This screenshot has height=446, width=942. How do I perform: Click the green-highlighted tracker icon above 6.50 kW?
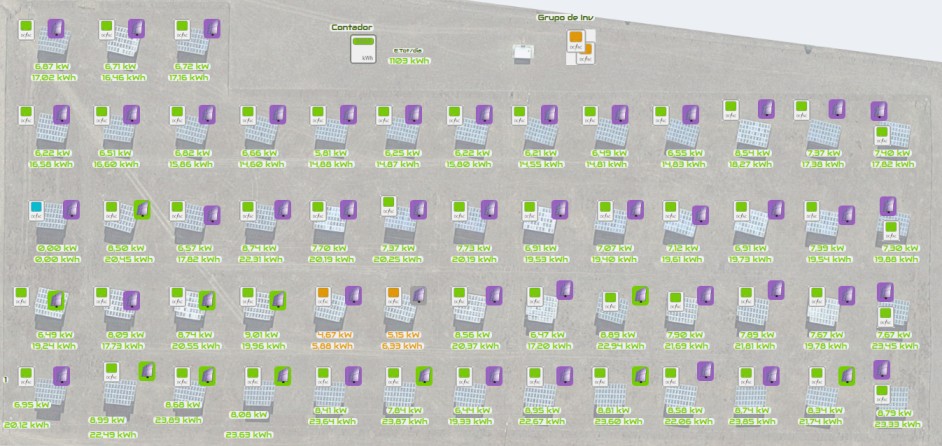pyautogui.click(x=141, y=209)
